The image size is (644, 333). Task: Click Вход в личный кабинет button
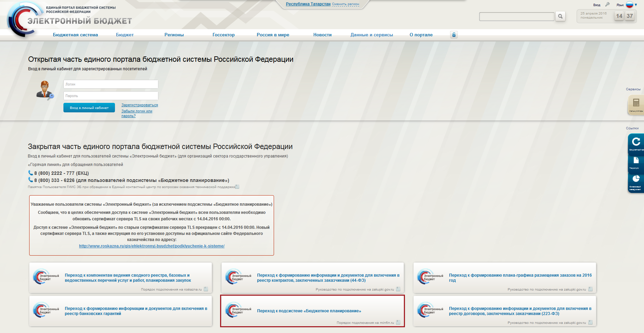coord(89,108)
